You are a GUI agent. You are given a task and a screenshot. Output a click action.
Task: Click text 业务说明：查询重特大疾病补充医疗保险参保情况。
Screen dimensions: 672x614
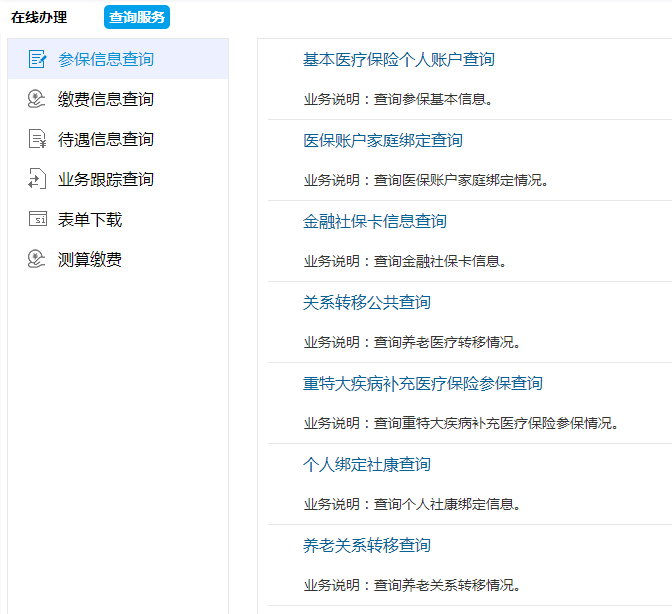click(461, 423)
